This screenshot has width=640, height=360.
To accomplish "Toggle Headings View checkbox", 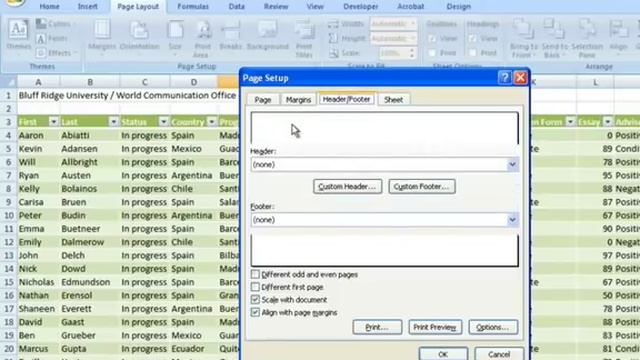I will point(473,38).
